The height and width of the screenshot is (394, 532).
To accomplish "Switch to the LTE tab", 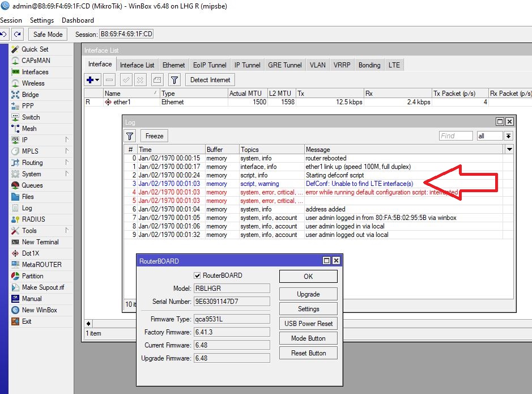I will click(x=394, y=65).
